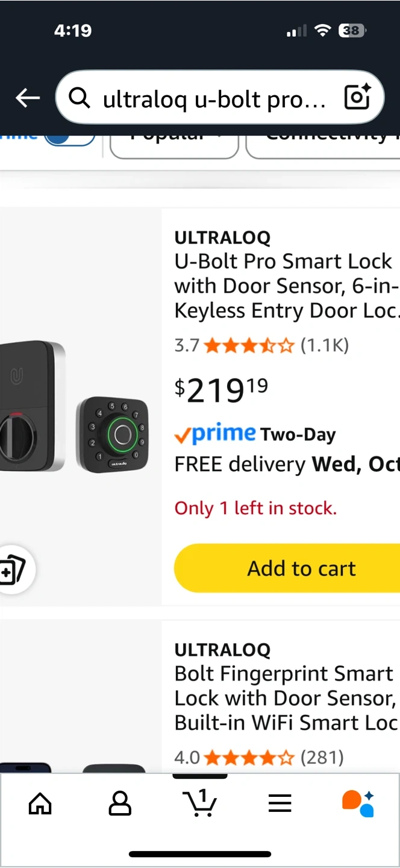
Task: Open the hamburger menu icon
Action: (x=280, y=803)
